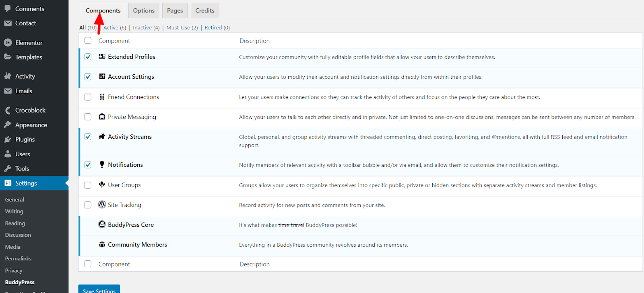Click the Emails envelope icon
The width and height of the screenshot is (644, 293).
click(8, 91)
